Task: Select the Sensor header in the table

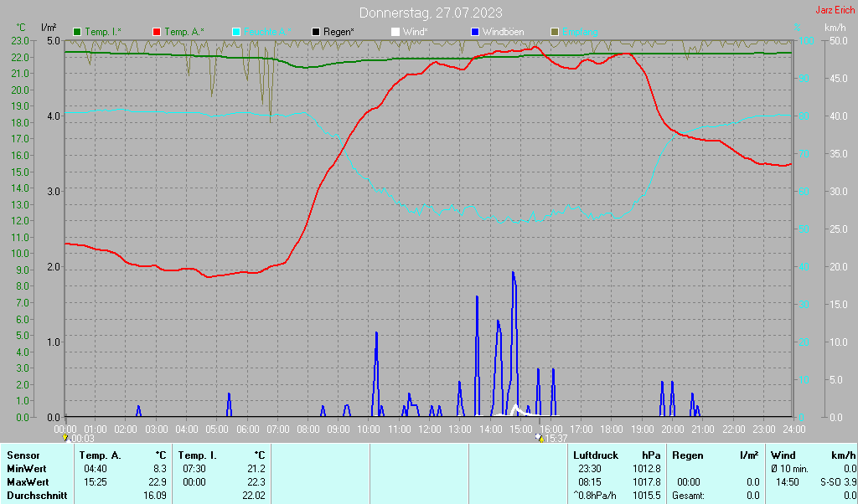Action: (x=23, y=455)
